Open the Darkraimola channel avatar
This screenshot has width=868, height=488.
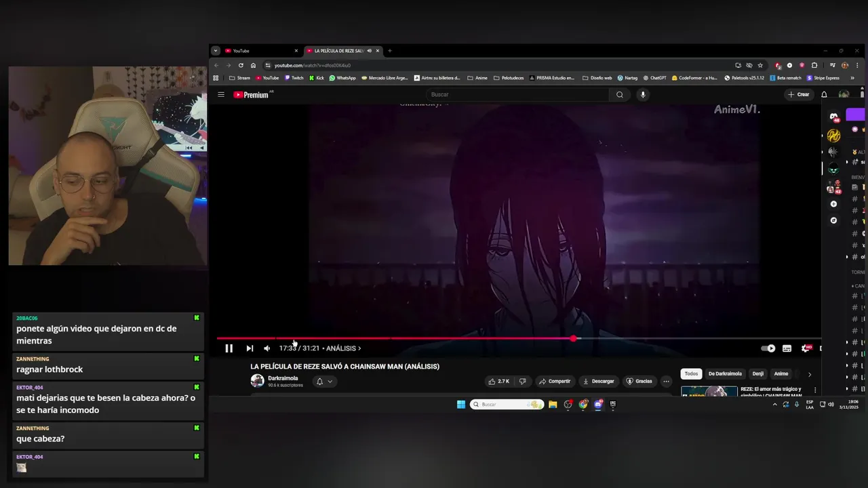pyautogui.click(x=257, y=381)
